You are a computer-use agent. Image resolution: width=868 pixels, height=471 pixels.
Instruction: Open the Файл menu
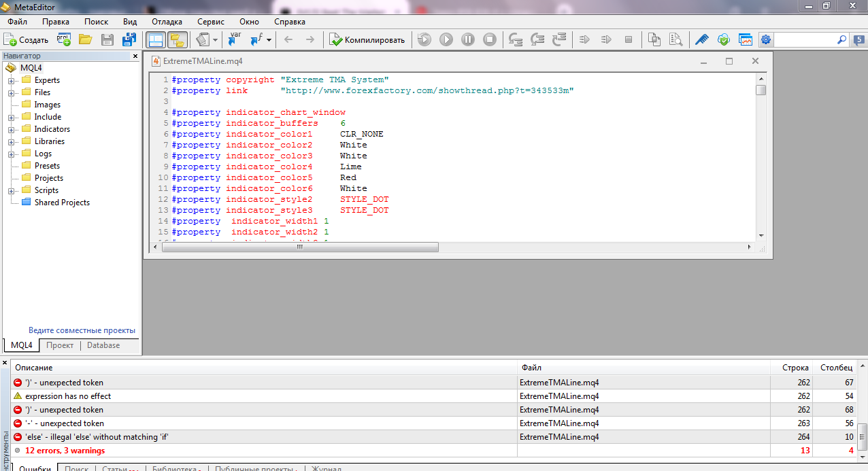tap(17, 22)
